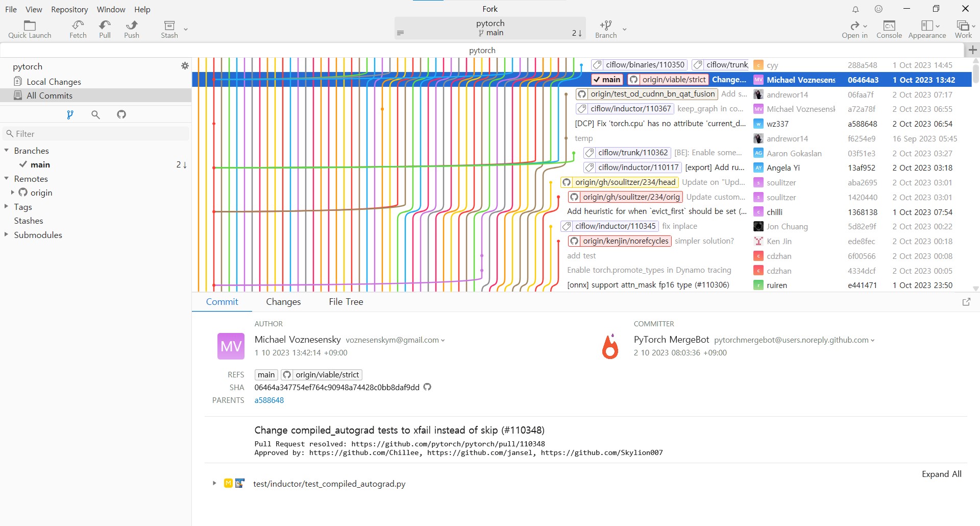
Task: Open author email dropdown chevron
Action: 443,341
